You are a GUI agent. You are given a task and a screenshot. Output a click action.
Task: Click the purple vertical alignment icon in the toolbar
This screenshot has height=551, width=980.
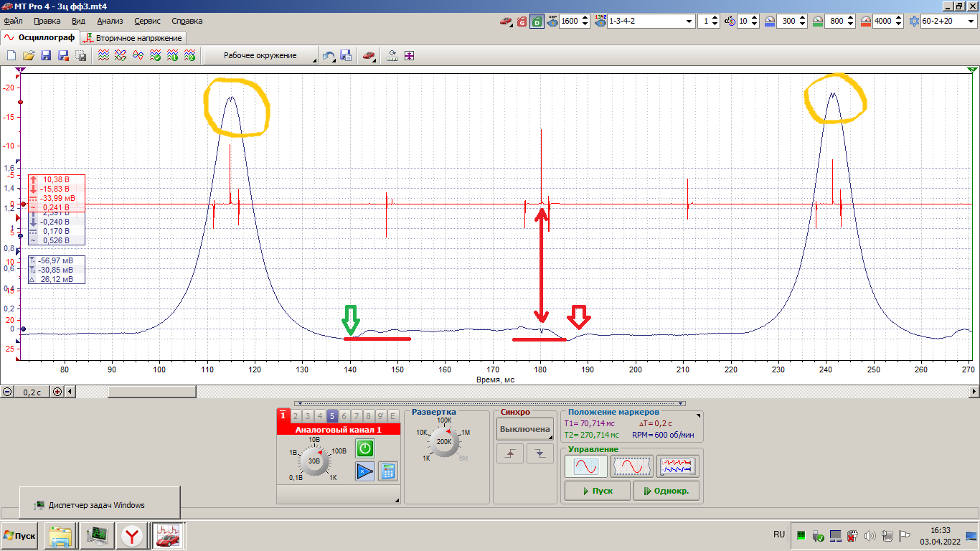coord(410,55)
